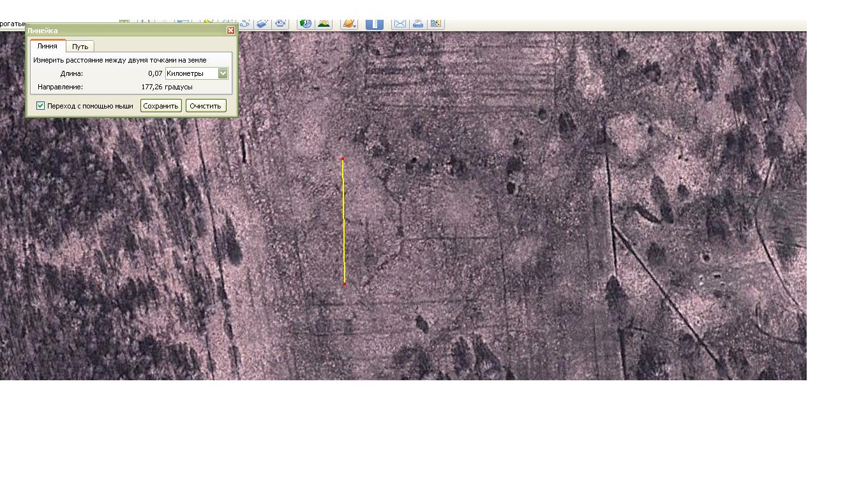Click the Сохранить button
868x490 pixels.
pos(161,106)
